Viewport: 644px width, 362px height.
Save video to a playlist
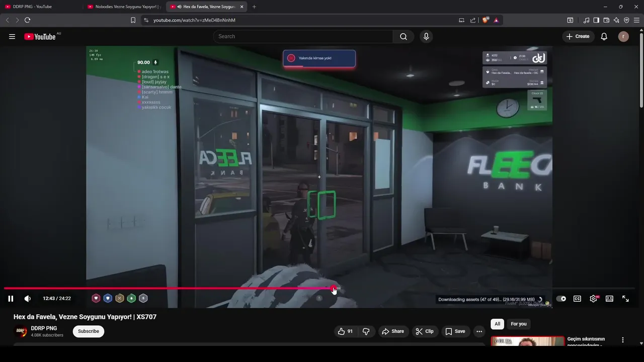click(455, 331)
